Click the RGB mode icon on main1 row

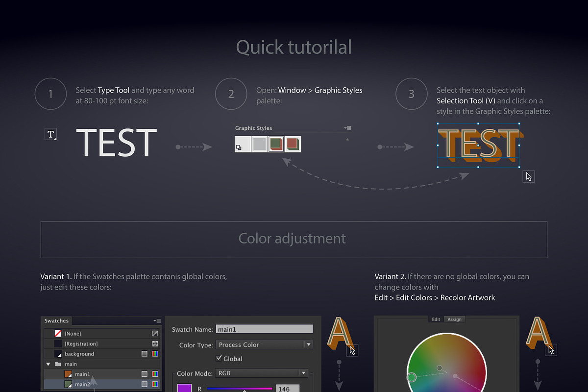pyautogui.click(x=155, y=374)
